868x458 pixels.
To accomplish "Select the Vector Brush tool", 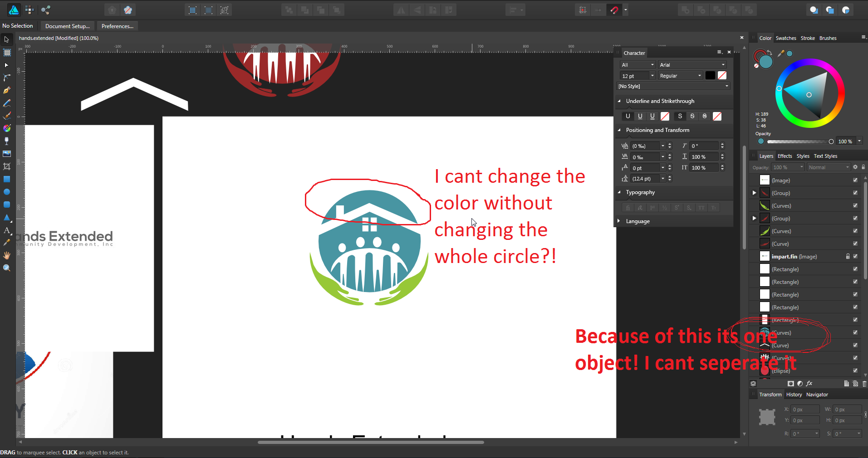I will [7, 116].
